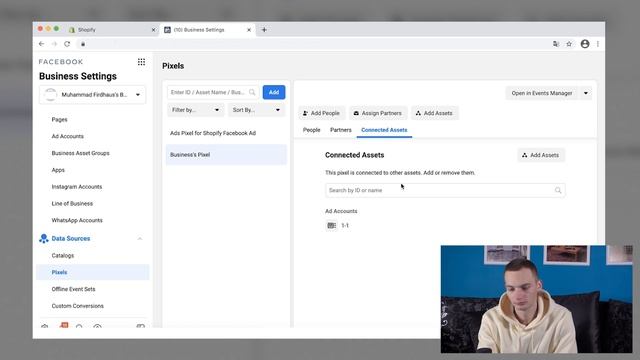Open the Facebook apps grid menu
The width and height of the screenshot is (640, 360).
click(x=141, y=62)
